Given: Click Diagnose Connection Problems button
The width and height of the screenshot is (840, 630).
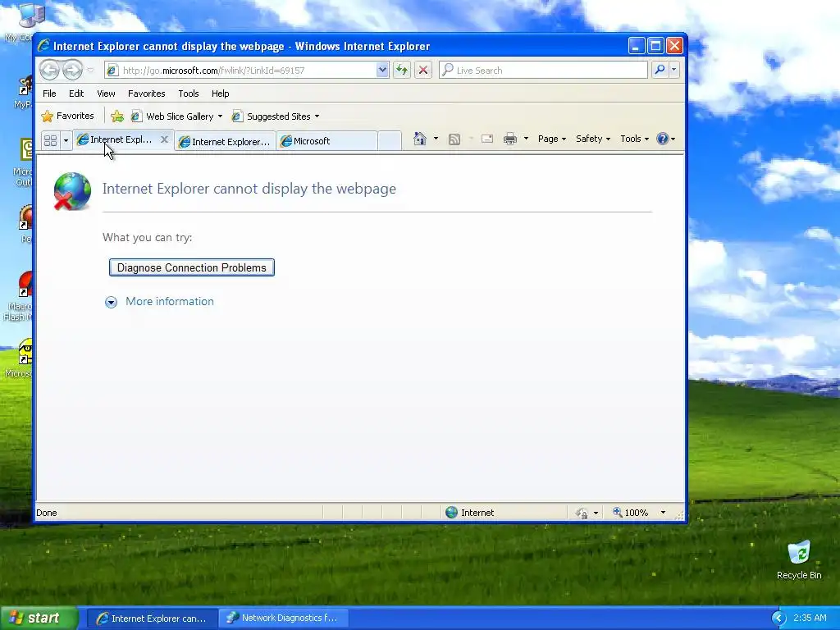Looking at the screenshot, I should point(192,267).
